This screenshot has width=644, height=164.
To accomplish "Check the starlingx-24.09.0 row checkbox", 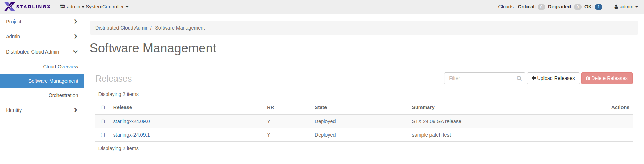I will [x=103, y=122].
